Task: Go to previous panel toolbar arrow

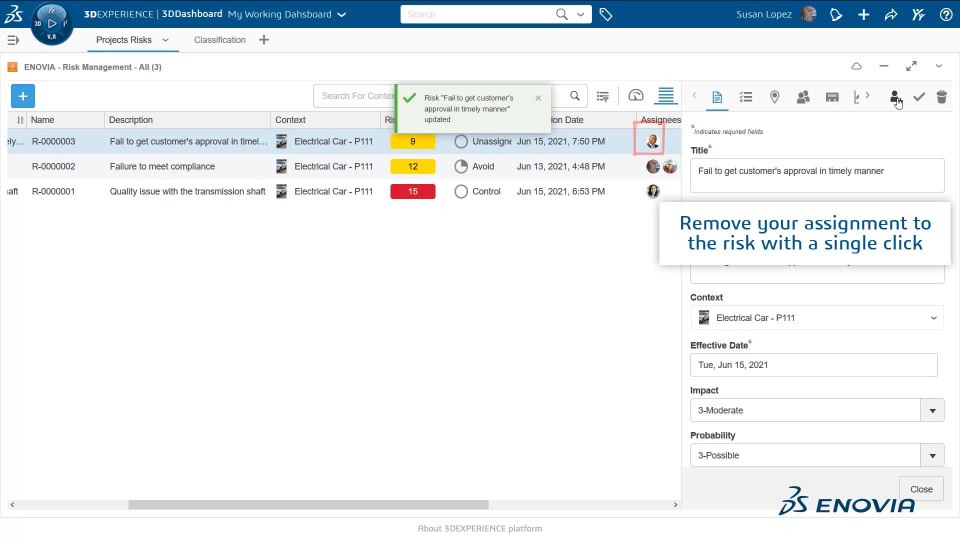Action: pyautogui.click(x=694, y=96)
